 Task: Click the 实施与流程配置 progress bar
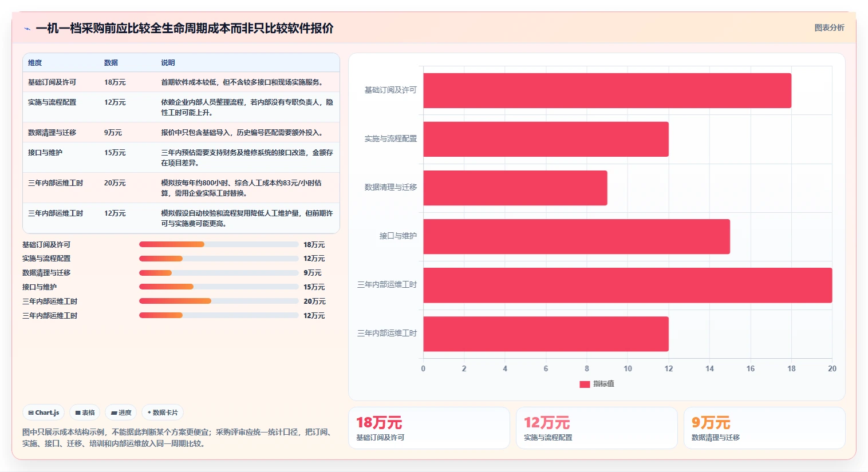pos(219,259)
